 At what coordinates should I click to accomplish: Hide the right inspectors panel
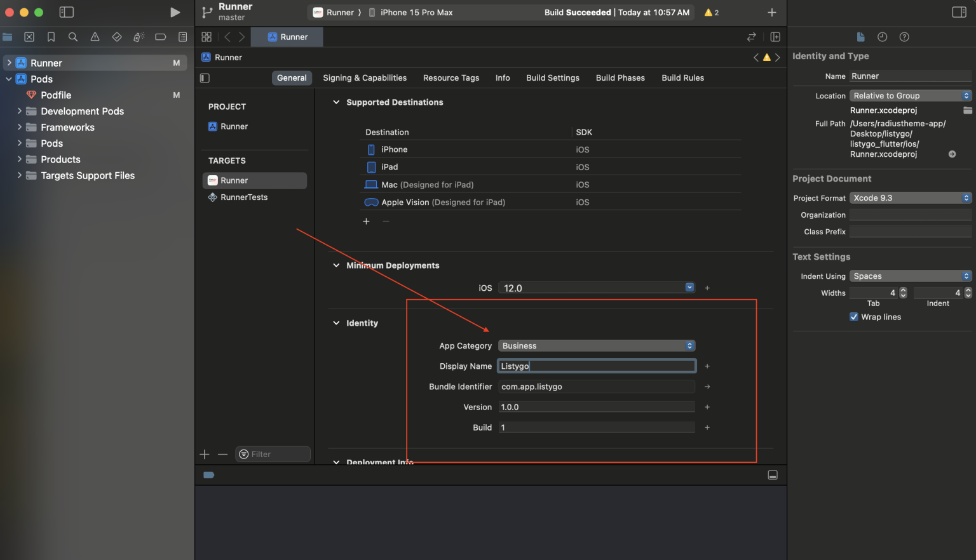959,12
